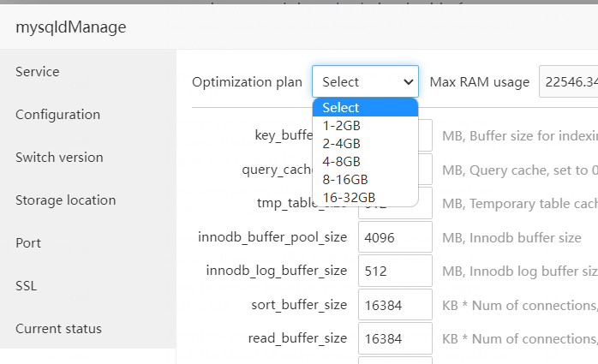Go to Configuration section
The height and width of the screenshot is (364, 598).
pos(57,115)
